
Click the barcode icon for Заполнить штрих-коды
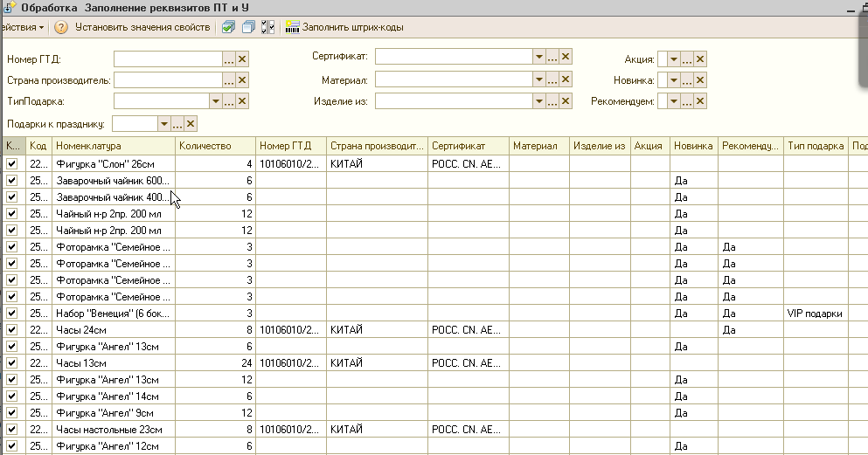point(292,28)
